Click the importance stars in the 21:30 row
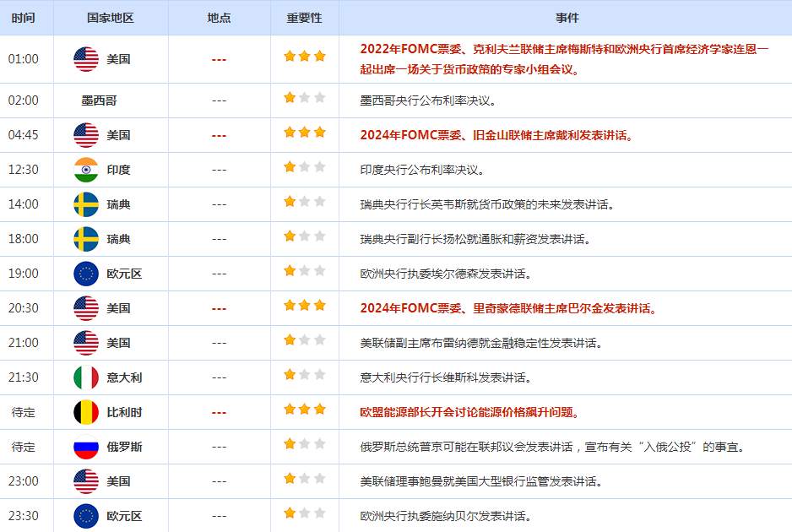 (x=305, y=374)
